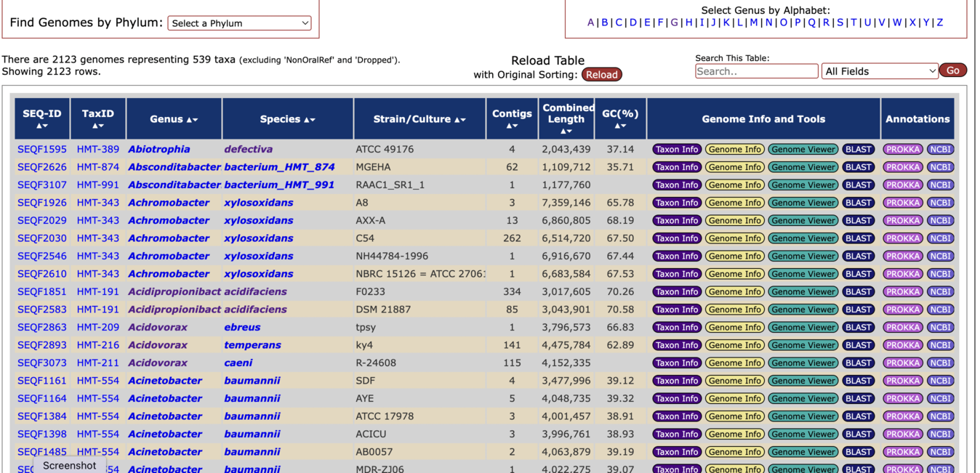
Task: Sort by Combined Length column arrows
Action: click(x=566, y=132)
